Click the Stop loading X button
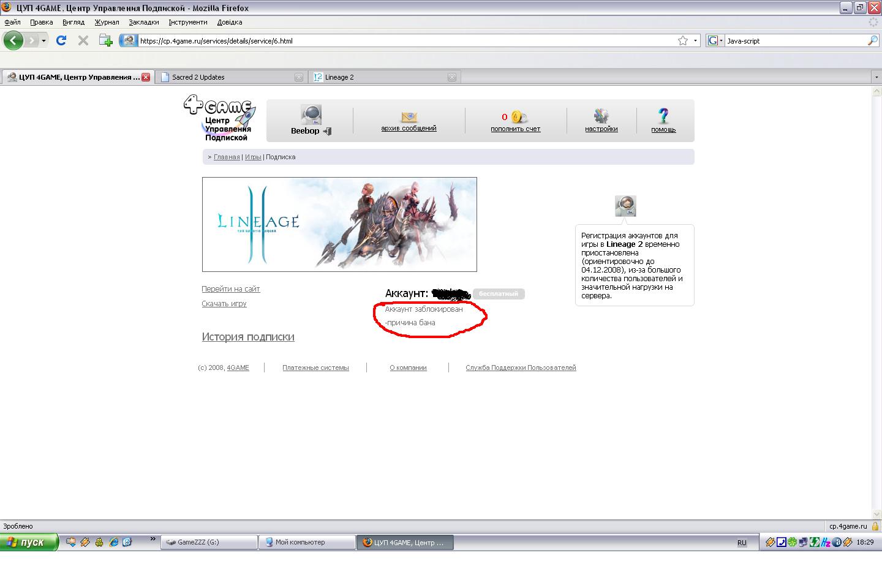 [x=83, y=41]
